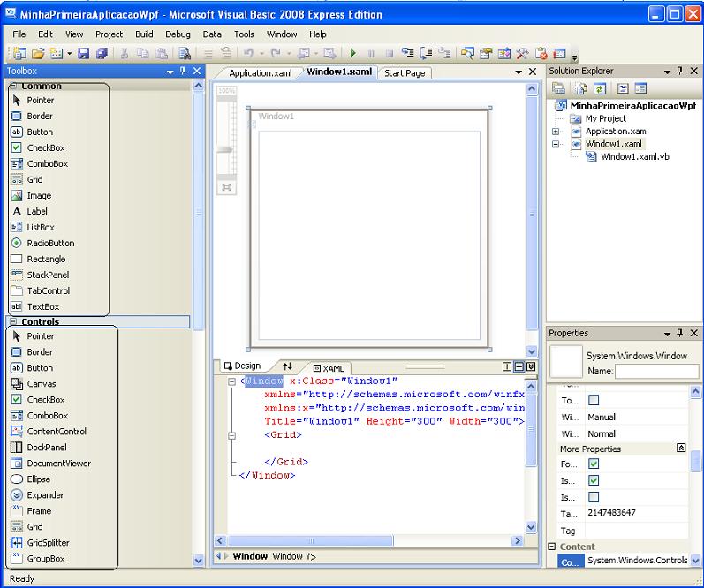Uncheck the Fo... checkbox in Properties

[593, 464]
